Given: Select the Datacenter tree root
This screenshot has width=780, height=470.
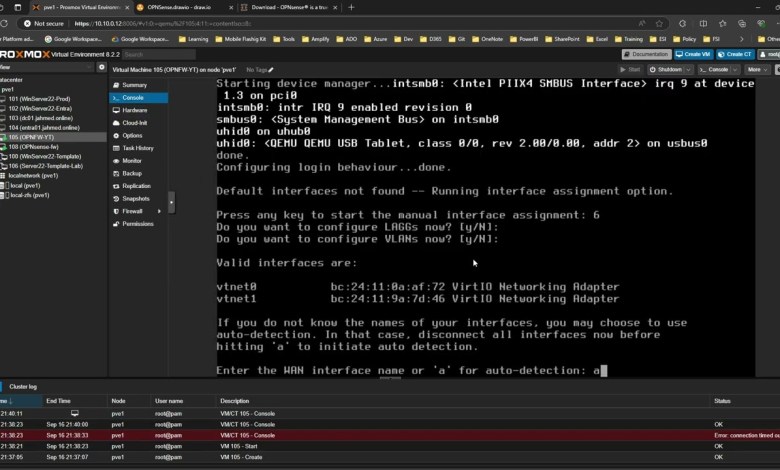Looking at the screenshot, I should pos(11,80).
